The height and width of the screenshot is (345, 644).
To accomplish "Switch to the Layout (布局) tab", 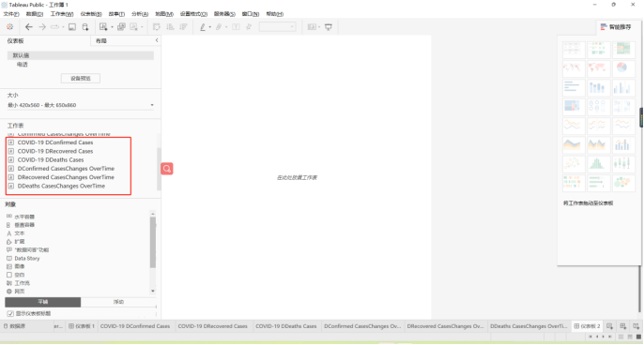I will tap(101, 40).
